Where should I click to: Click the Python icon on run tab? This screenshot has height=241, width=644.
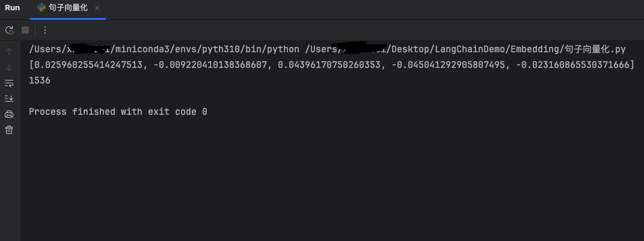click(41, 8)
